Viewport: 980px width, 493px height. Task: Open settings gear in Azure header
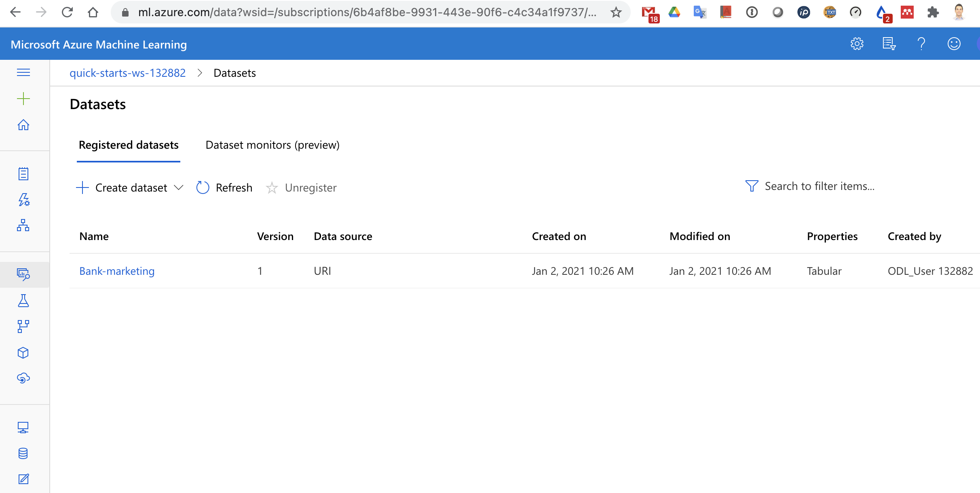click(x=857, y=44)
